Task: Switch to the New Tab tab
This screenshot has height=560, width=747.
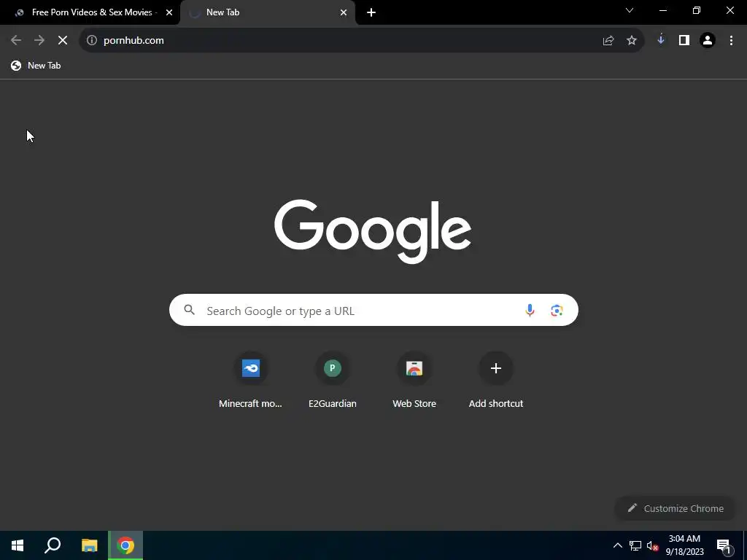Action: coord(268,12)
